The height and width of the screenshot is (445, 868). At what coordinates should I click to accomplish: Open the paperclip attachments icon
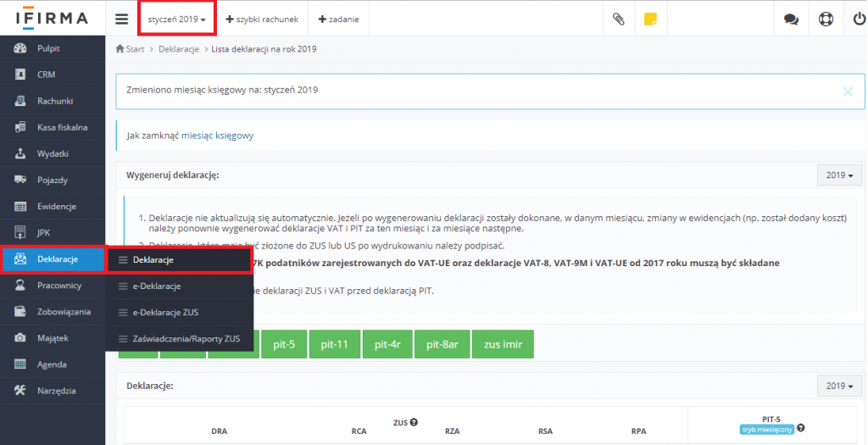coord(618,19)
